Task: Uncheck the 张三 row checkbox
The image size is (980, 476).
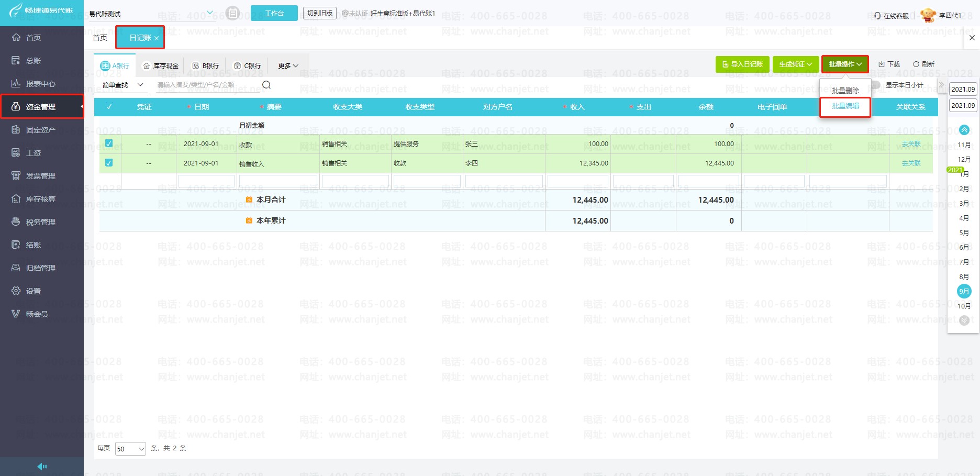Action: (x=109, y=143)
